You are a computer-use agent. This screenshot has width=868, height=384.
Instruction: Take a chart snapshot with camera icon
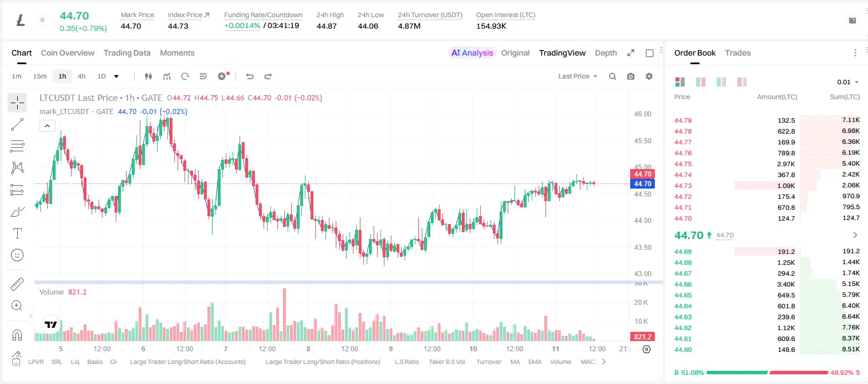click(631, 76)
